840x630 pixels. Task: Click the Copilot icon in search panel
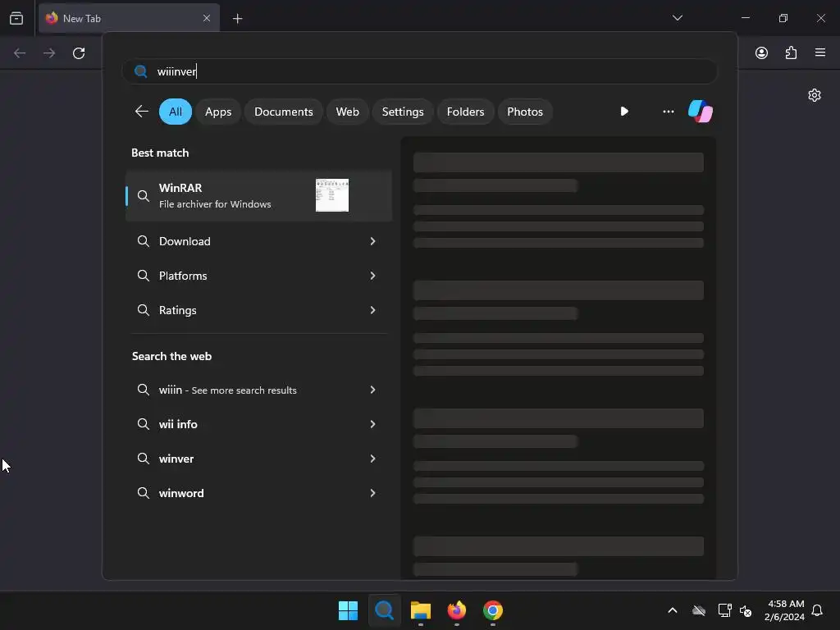701,112
